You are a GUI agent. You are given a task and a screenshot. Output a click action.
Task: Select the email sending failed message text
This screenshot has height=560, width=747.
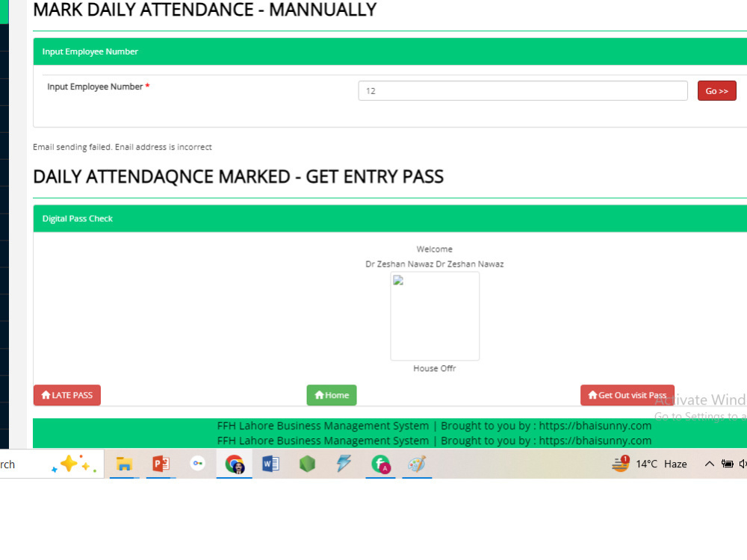coord(123,147)
